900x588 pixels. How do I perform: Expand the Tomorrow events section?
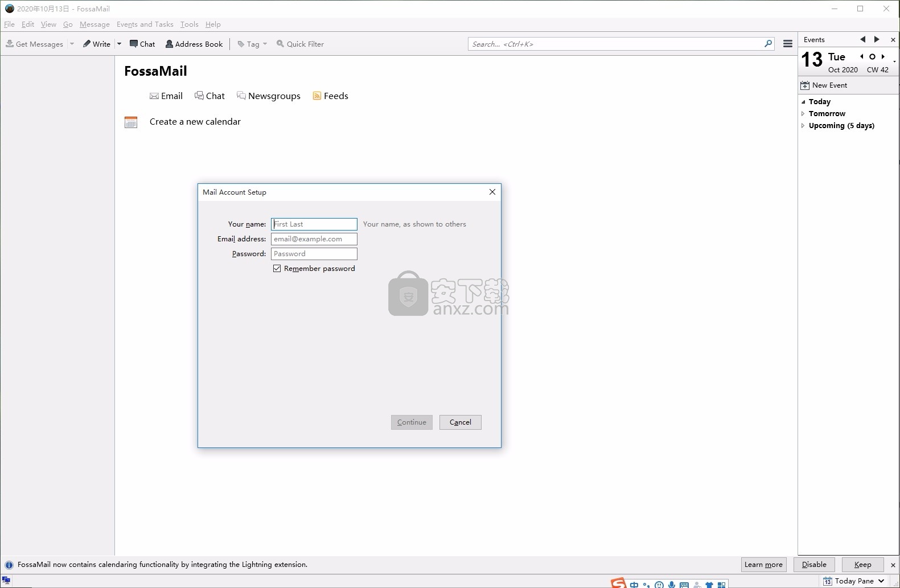coord(803,114)
